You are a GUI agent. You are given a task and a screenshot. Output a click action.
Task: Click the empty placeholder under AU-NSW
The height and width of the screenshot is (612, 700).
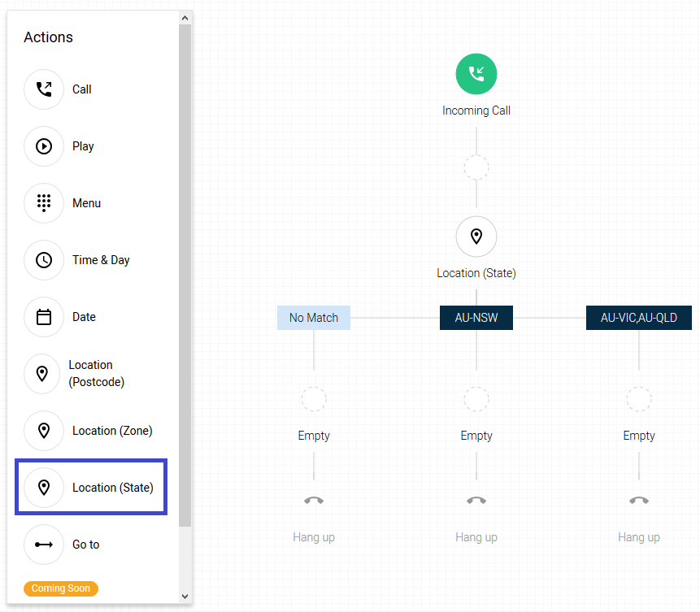[x=476, y=399]
